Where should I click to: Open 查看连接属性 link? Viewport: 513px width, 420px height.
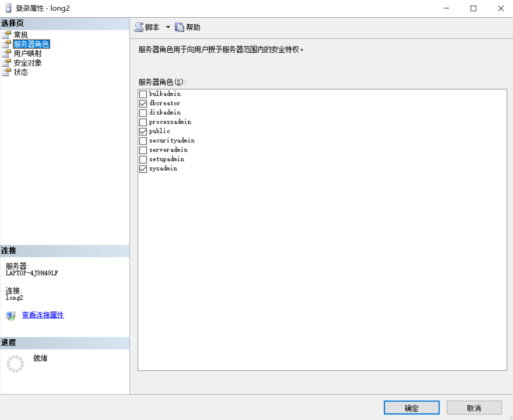point(42,315)
